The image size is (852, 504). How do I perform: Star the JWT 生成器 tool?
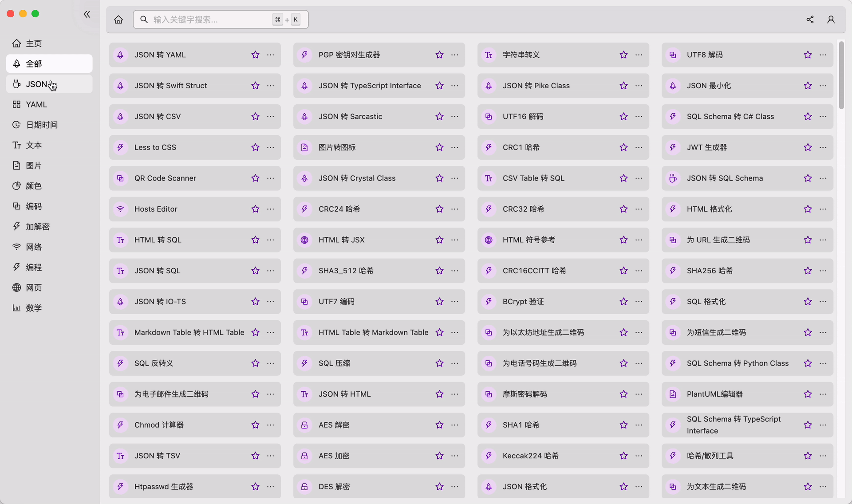808,147
